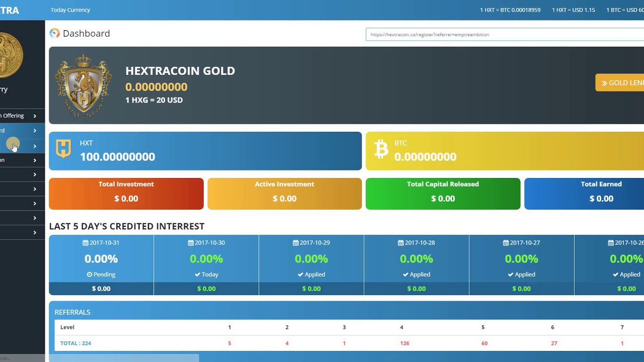The height and width of the screenshot is (362, 644).
Task: Click the checkmark beside Applied under 2017-10-29
Action: click(300, 275)
